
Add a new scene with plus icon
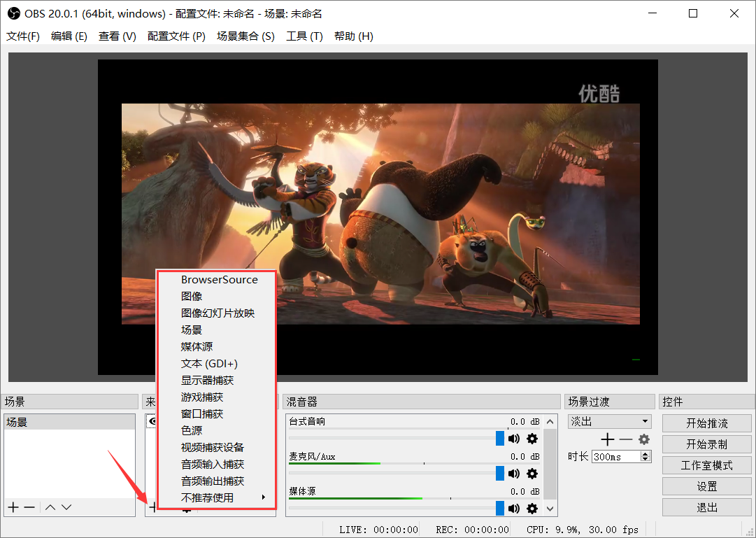(x=13, y=507)
